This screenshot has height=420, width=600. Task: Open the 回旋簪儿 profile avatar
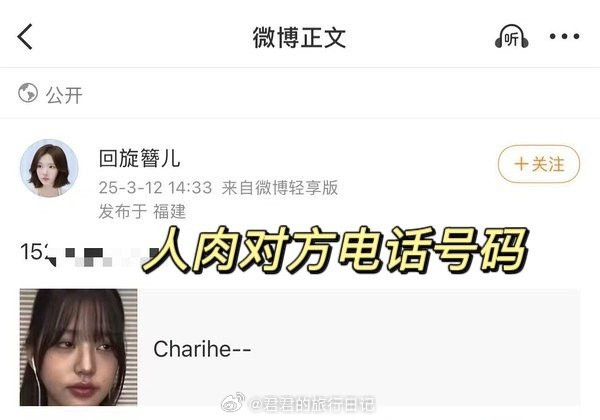(49, 168)
